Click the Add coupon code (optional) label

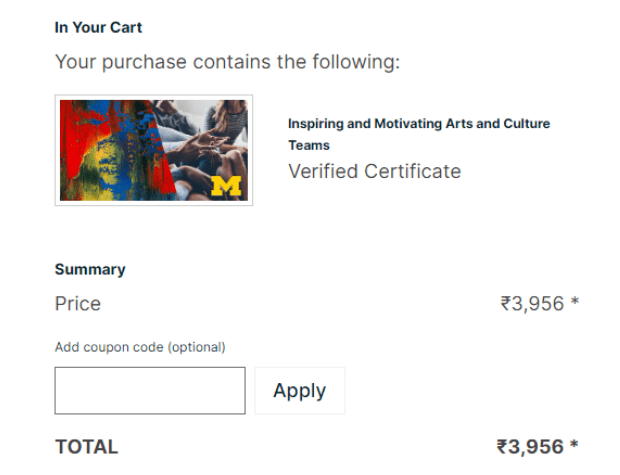click(x=140, y=347)
